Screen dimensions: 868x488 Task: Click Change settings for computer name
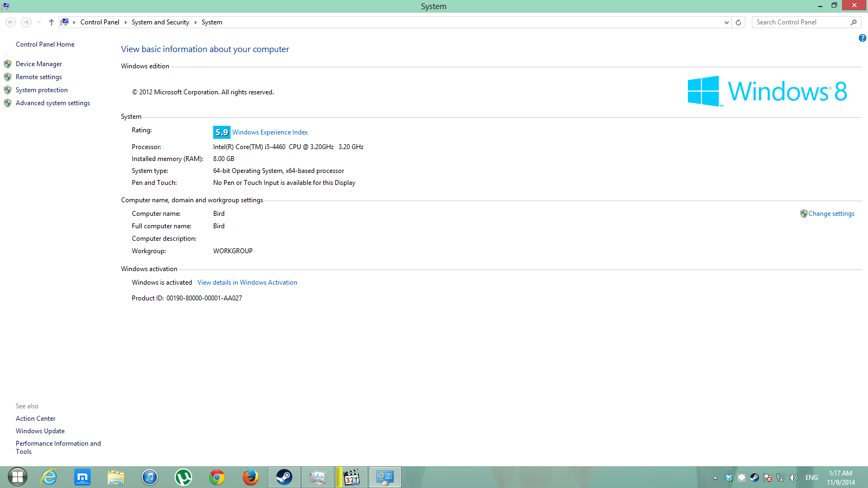tap(831, 214)
